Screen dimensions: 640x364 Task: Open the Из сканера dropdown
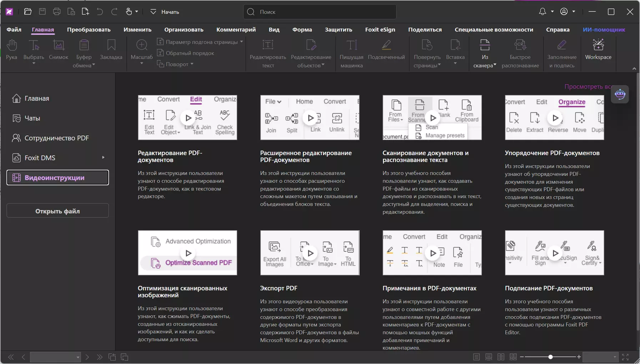tap(495, 65)
